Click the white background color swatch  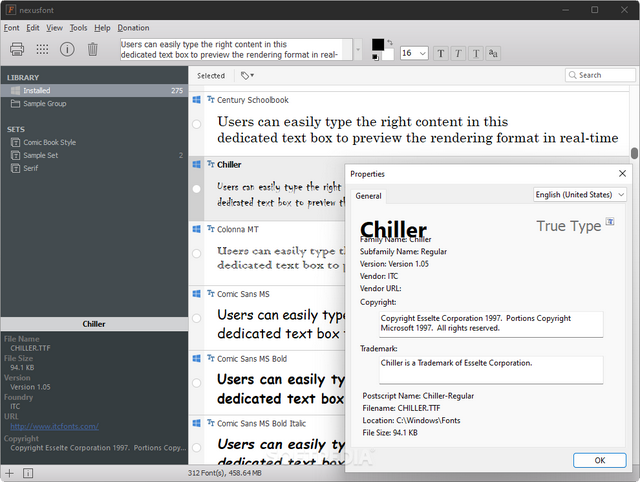click(x=388, y=55)
